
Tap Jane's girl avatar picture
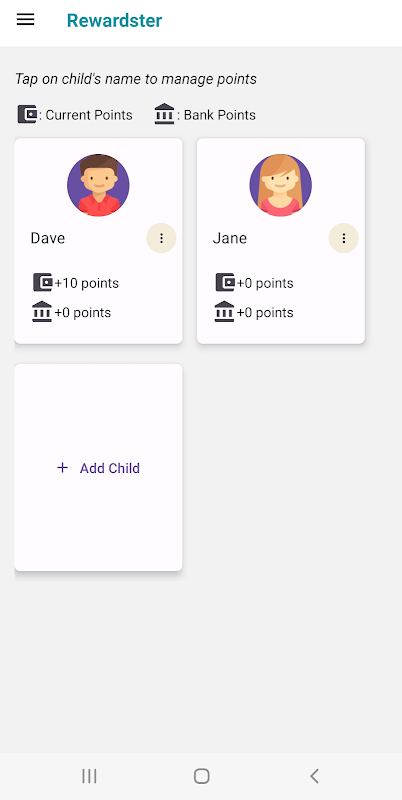pos(281,185)
